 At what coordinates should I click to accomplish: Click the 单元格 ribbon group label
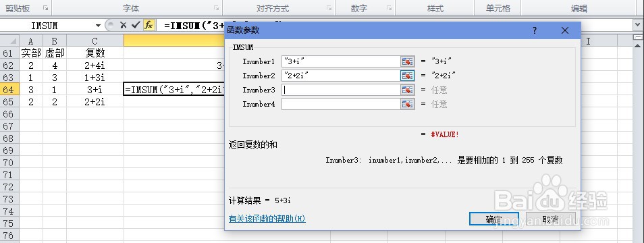(498, 8)
